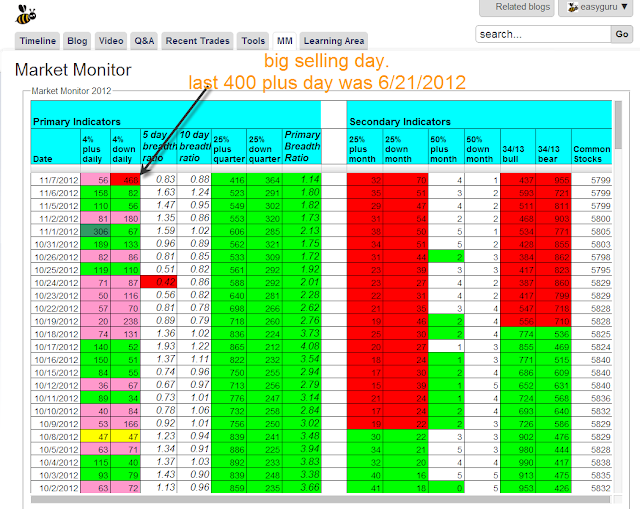Open the easyguru user dropdown
The height and width of the screenshot is (509, 640).
596,7
